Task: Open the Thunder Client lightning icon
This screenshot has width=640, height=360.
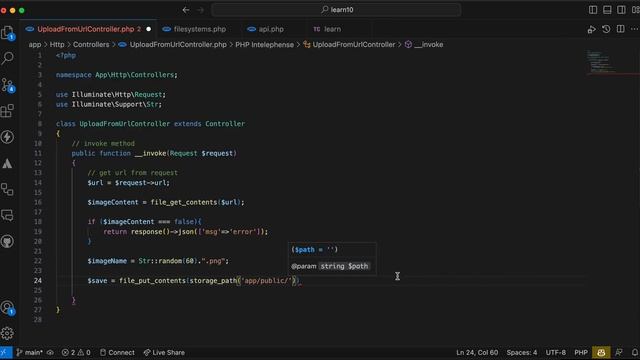Action: click(x=8, y=137)
